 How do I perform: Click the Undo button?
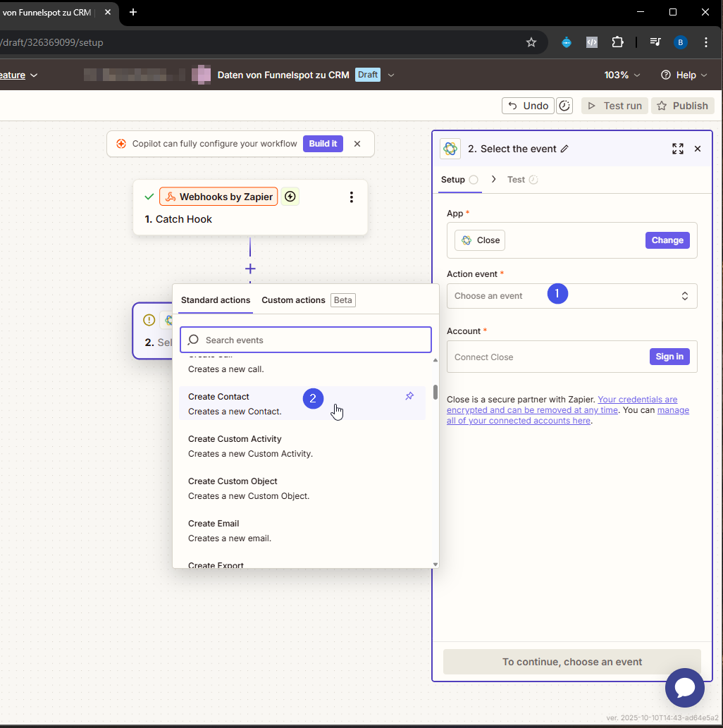(x=528, y=106)
